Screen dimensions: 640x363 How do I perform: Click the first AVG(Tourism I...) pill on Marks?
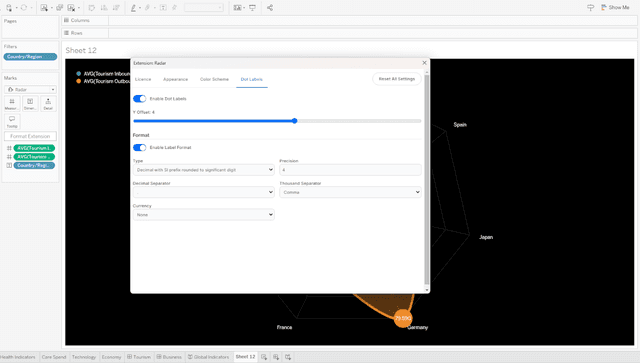(x=34, y=148)
